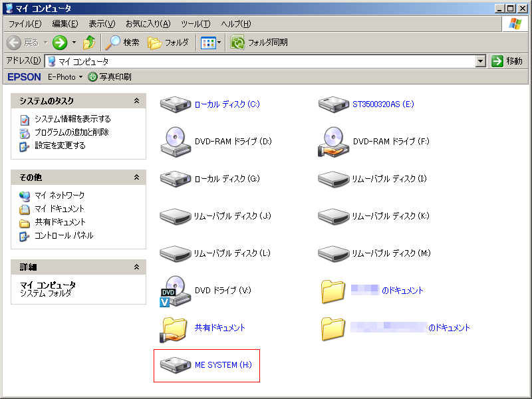Go up one folder level
Image resolution: width=532 pixels, height=399 pixels.
point(89,43)
